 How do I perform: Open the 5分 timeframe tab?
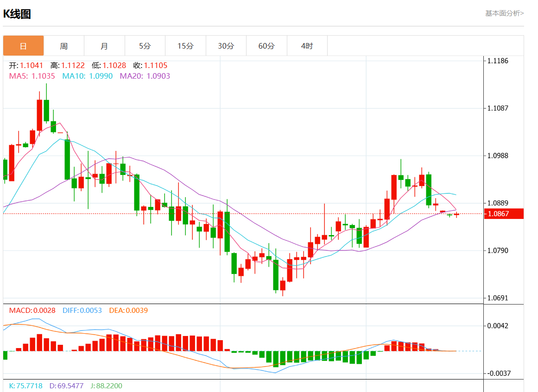(145, 45)
